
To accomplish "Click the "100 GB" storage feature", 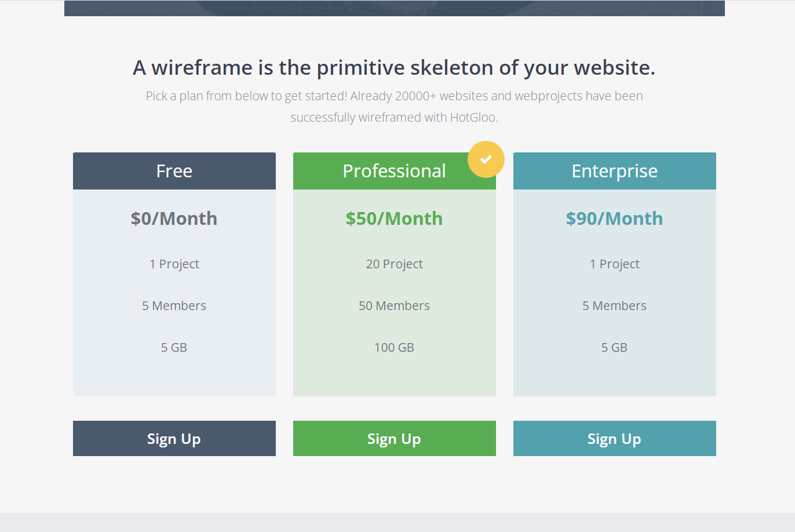I will 394,348.
